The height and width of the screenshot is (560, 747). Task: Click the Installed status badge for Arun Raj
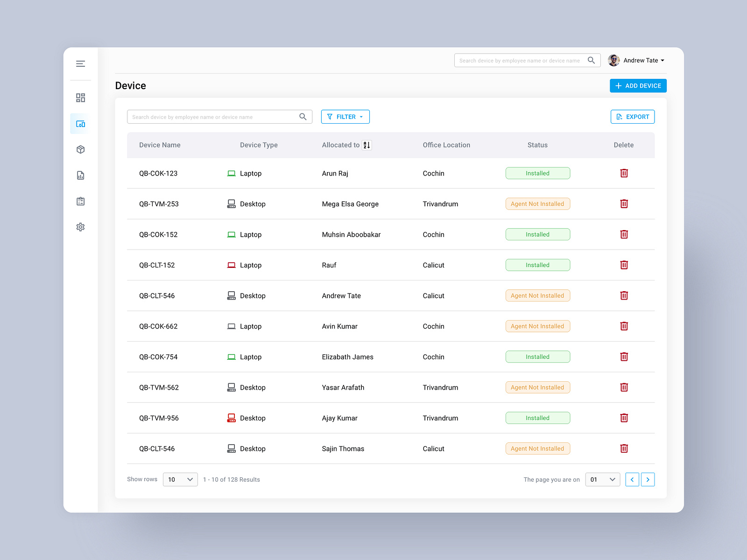pyautogui.click(x=537, y=173)
